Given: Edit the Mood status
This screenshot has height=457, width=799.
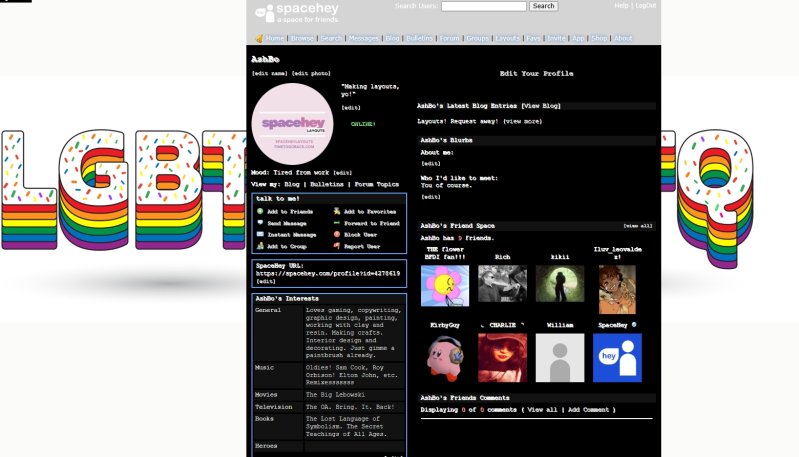Looking at the screenshot, I should (342, 173).
